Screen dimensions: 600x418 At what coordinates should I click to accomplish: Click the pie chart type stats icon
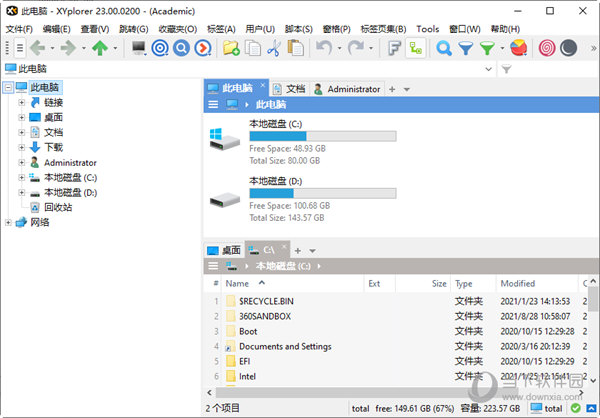pyautogui.click(x=518, y=48)
